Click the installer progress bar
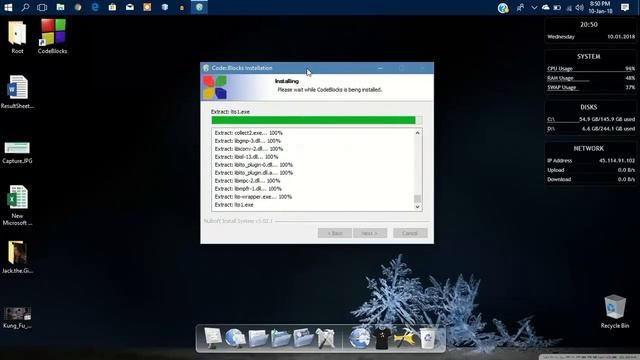640x360 pixels. click(317, 120)
